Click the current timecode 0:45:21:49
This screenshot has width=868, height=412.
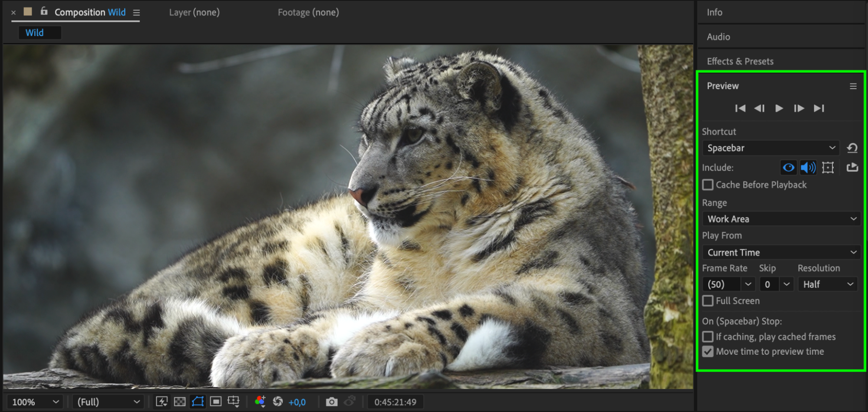tap(395, 402)
